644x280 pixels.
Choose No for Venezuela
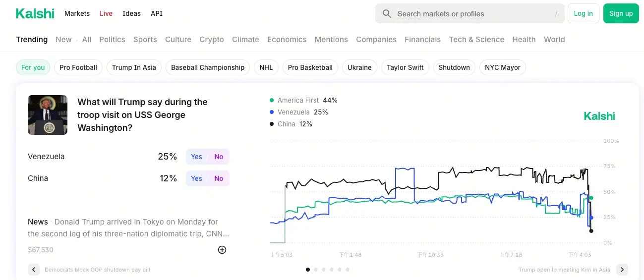(219, 157)
